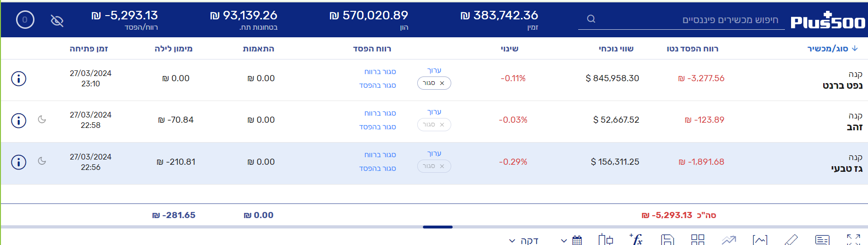Expand the chart with the fullscreen icon

click(853, 240)
